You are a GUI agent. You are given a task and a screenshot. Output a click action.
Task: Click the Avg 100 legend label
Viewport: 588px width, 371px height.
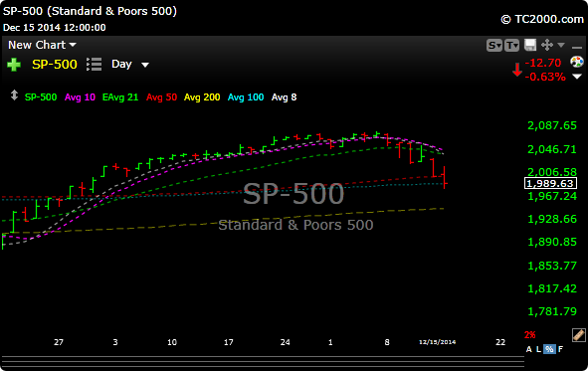pyautogui.click(x=246, y=97)
